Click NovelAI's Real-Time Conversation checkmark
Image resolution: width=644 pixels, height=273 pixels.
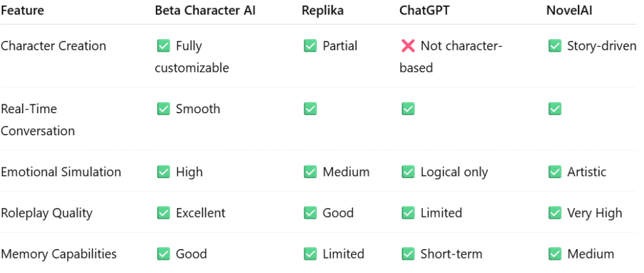pos(555,109)
